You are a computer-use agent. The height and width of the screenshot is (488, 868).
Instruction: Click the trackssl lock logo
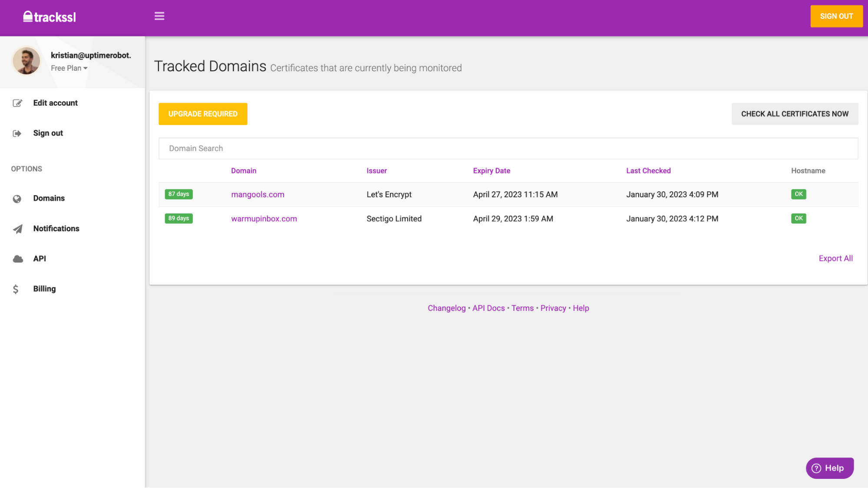[x=49, y=17]
